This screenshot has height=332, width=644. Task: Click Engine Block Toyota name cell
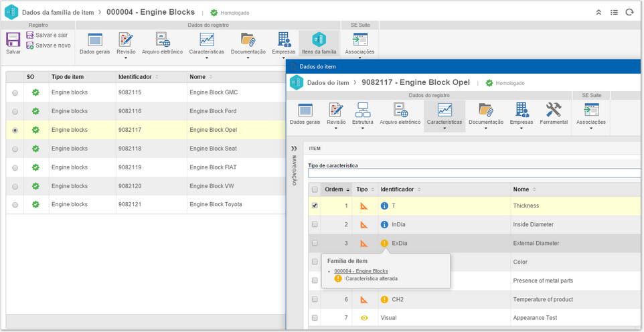(216, 205)
